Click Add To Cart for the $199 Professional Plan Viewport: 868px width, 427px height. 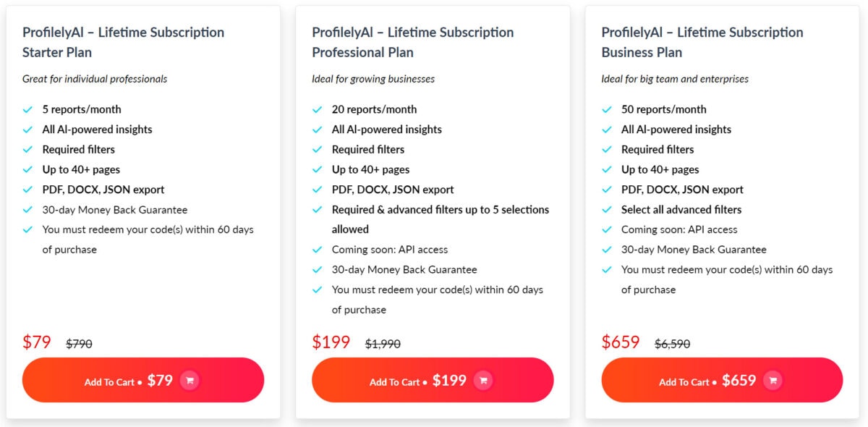[x=432, y=380]
